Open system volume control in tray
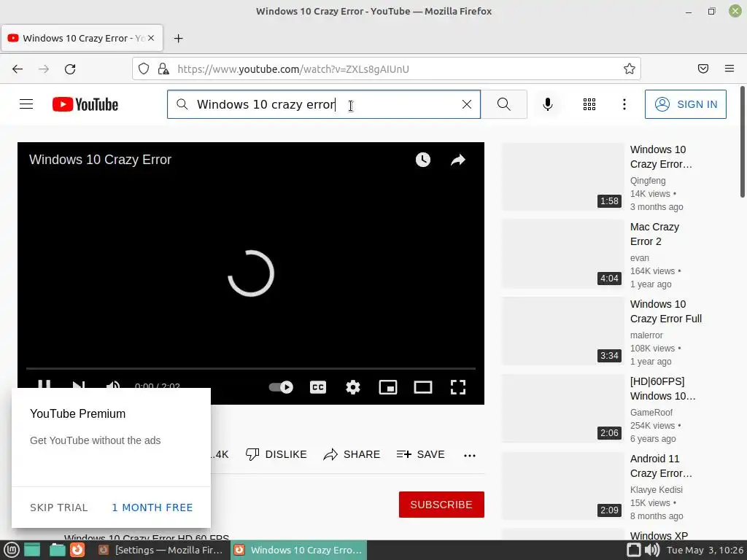The height and width of the screenshot is (560, 747). 652,550
